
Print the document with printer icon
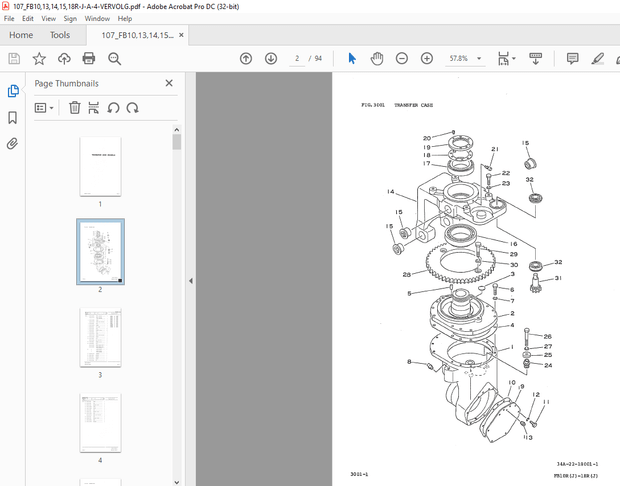click(89, 59)
